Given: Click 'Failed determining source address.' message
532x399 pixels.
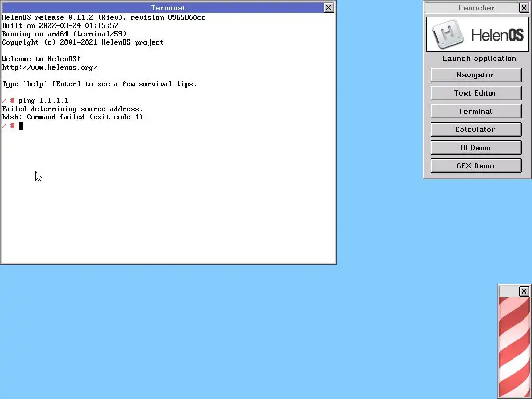Looking at the screenshot, I should point(72,109).
